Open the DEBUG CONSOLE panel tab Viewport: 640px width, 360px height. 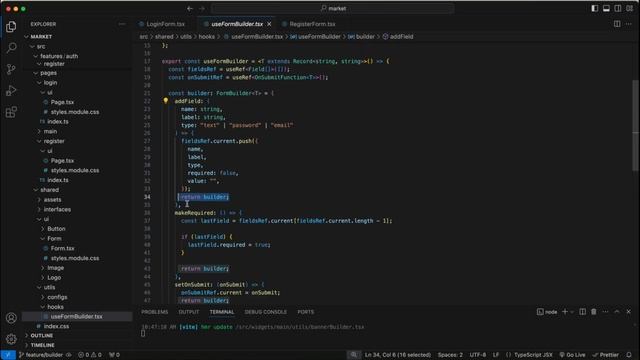click(x=266, y=312)
